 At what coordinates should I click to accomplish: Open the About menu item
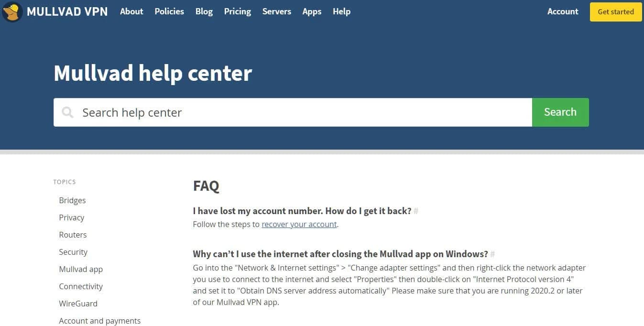[131, 11]
